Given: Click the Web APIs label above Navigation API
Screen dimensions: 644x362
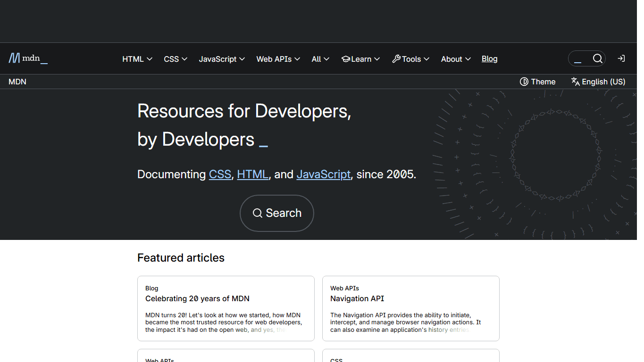Looking at the screenshot, I should pyautogui.click(x=344, y=288).
